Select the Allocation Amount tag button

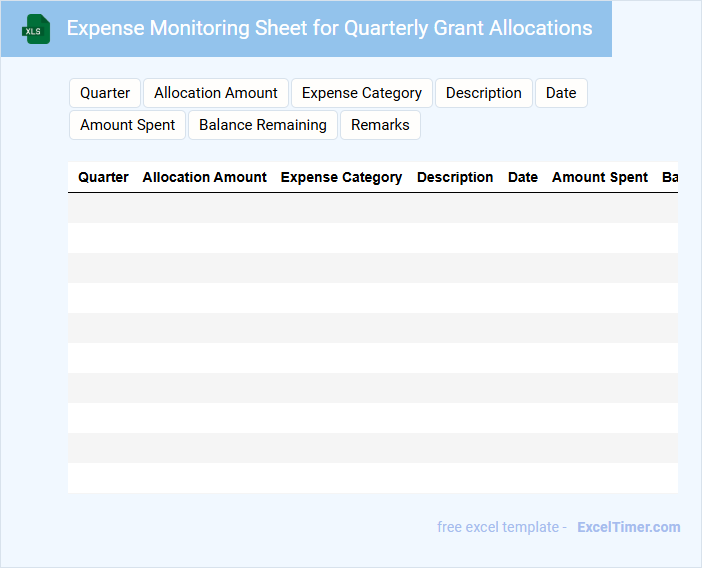click(216, 93)
